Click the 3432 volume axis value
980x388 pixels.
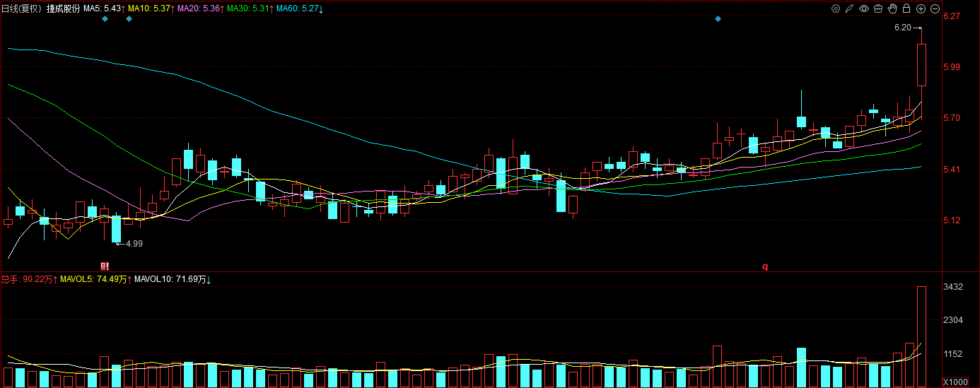953,287
